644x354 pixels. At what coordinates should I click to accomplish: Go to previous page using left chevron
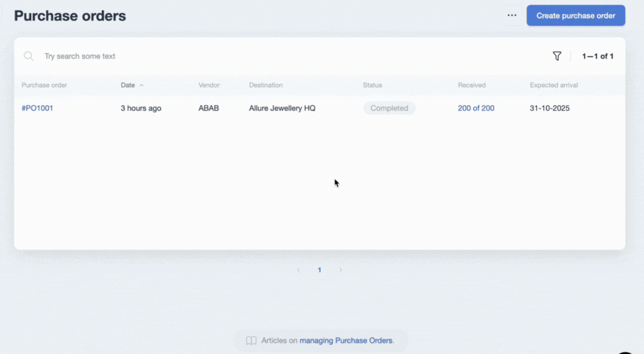(298, 270)
